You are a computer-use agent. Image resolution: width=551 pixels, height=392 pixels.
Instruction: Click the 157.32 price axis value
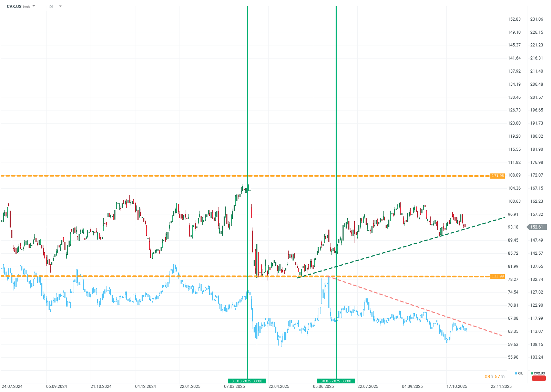pyautogui.click(x=537, y=214)
